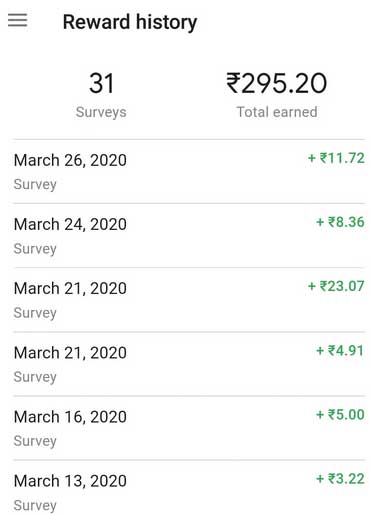Open the March 13, 2020 survey entry
Image resolution: width=370 pixels, height=514 pixels.
click(x=189, y=488)
